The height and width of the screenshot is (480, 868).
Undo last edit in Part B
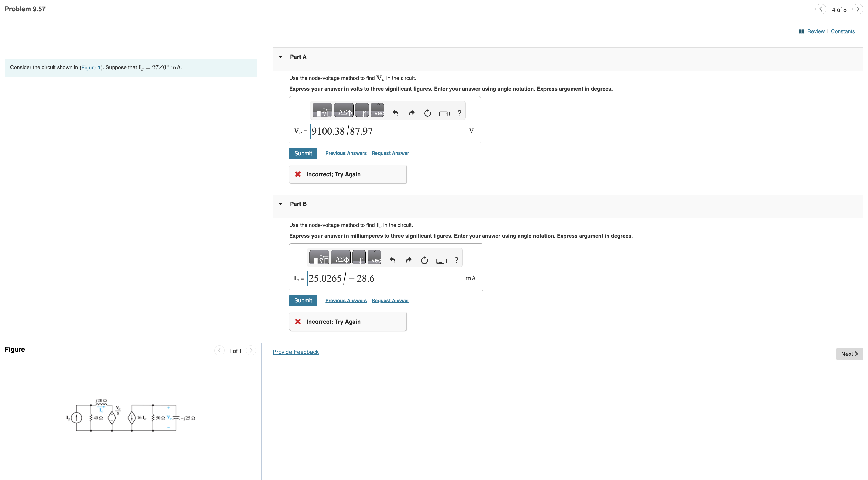pos(393,260)
